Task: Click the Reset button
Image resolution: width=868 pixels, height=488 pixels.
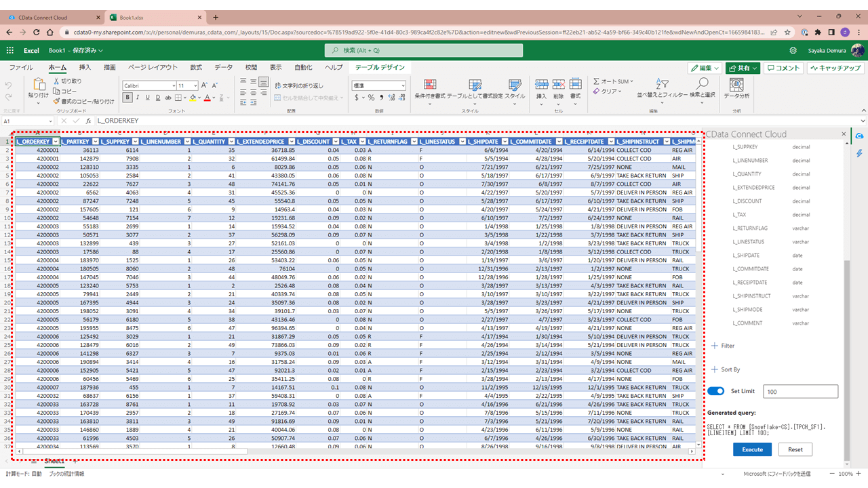Action: click(795, 449)
